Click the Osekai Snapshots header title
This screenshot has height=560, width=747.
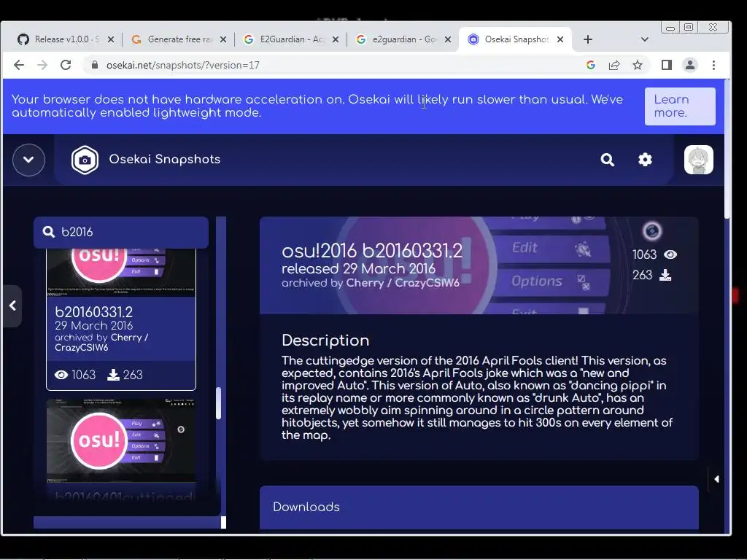coord(165,160)
